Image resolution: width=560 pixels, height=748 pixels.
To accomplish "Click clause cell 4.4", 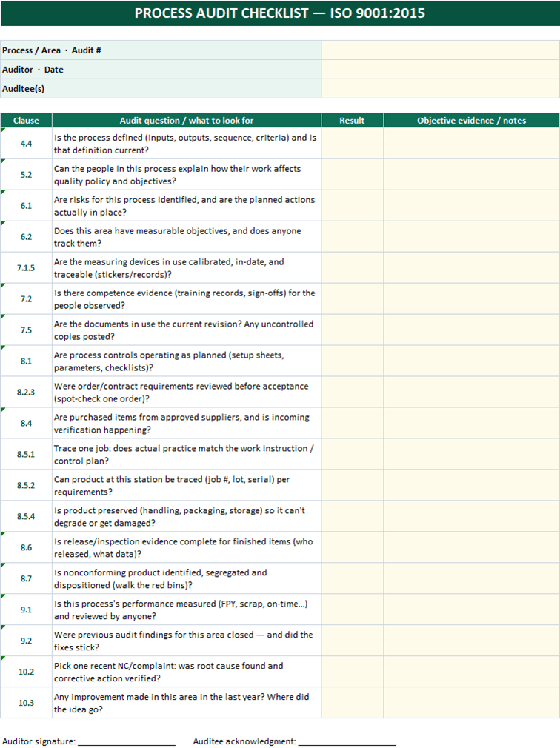I will [26, 143].
